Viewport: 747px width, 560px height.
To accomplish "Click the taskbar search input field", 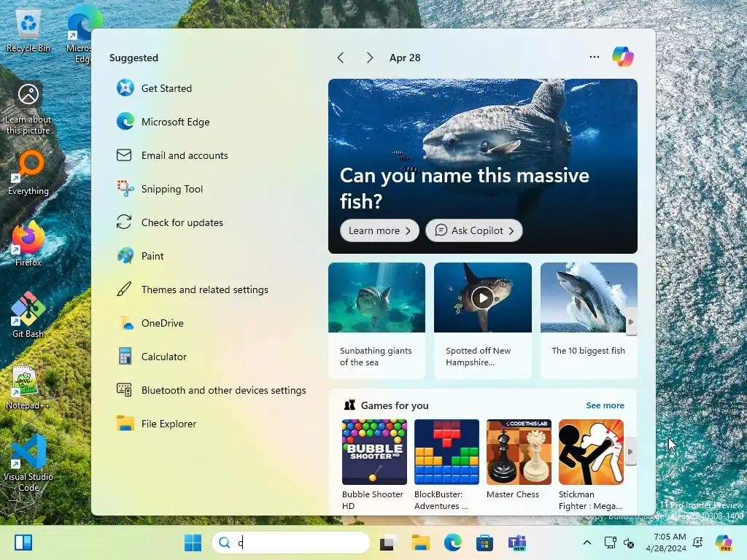I will tap(291, 542).
